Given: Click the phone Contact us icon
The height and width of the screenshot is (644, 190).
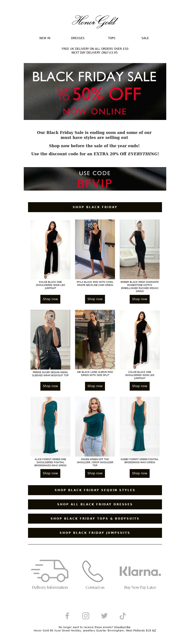Looking at the screenshot, I should [x=92, y=571].
